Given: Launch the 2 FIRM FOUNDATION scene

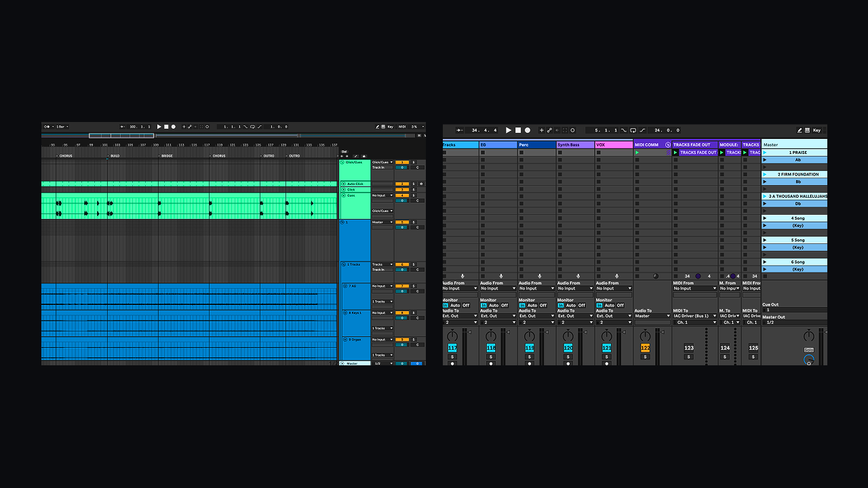Looking at the screenshot, I should [765, 174].
